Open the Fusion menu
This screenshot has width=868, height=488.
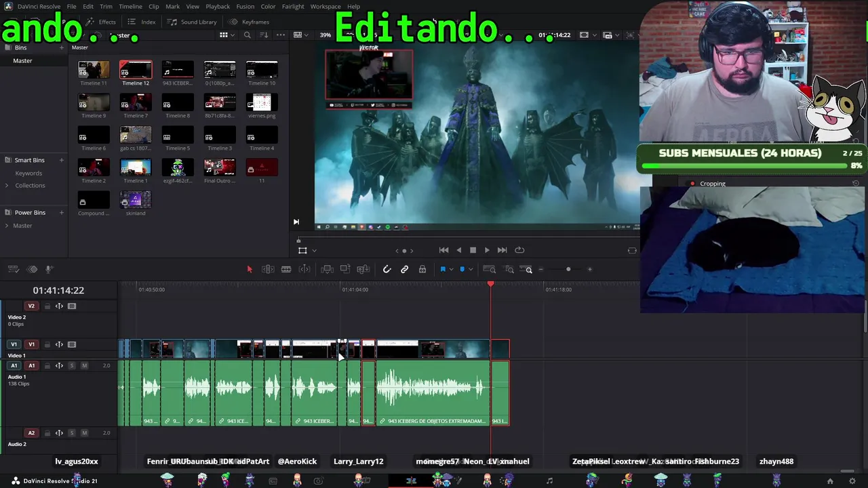[x=245, y=7]
